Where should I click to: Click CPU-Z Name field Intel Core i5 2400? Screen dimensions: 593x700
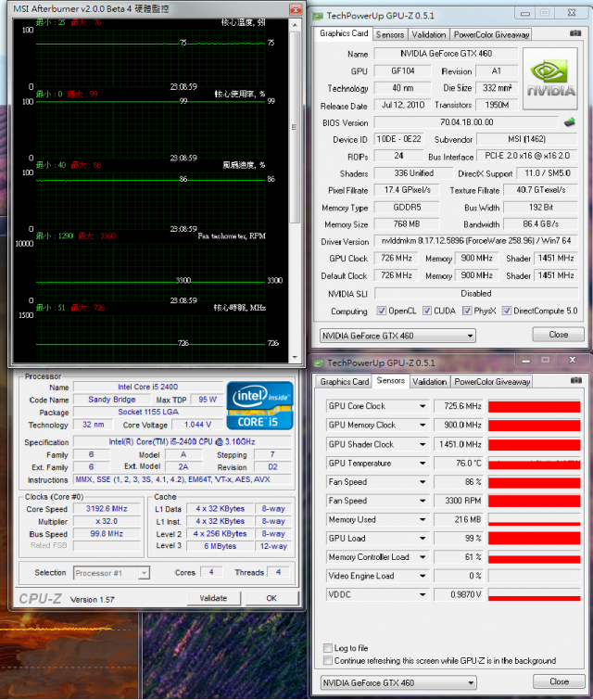(x=147, y=387)
